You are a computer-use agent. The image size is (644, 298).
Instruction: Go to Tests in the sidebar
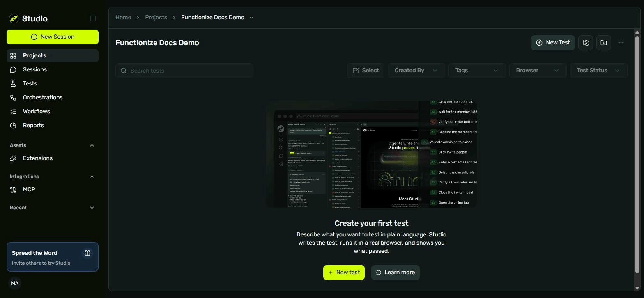[x=53, y=84]
